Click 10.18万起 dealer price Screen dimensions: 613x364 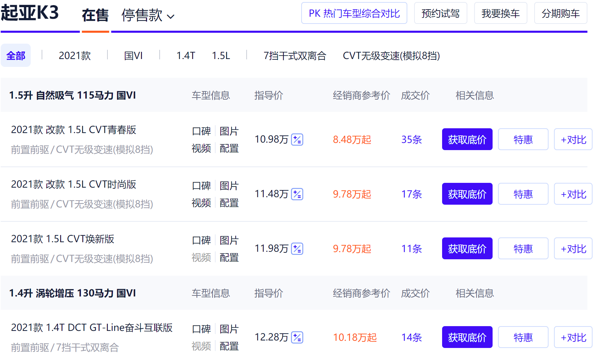(x=355, y=337)
